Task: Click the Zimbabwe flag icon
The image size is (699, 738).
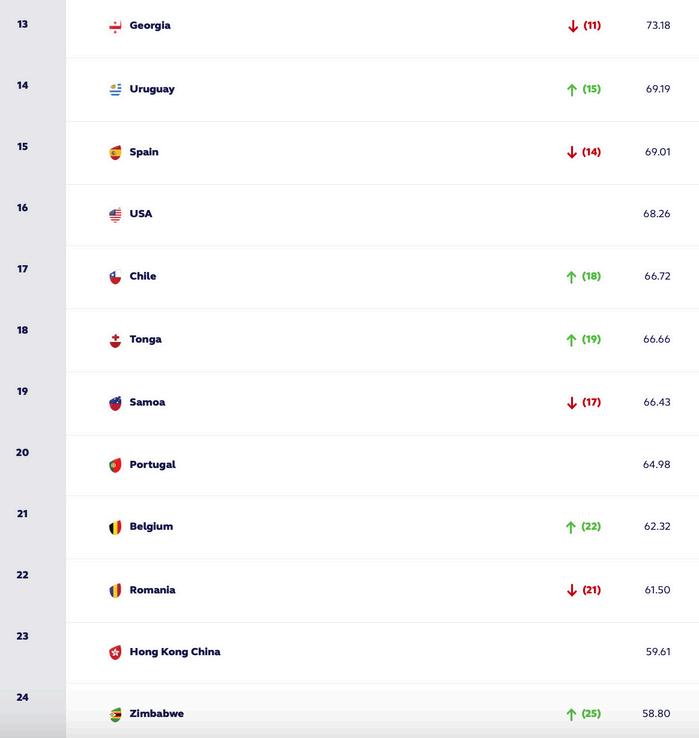Action: 115,714
